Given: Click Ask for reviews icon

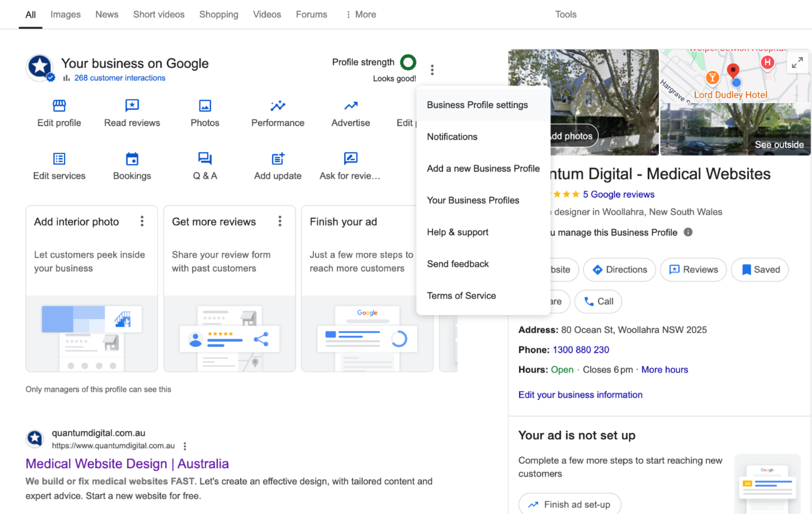Looking at the screenshot, I should pyautogui.click(x=351, y=158).
